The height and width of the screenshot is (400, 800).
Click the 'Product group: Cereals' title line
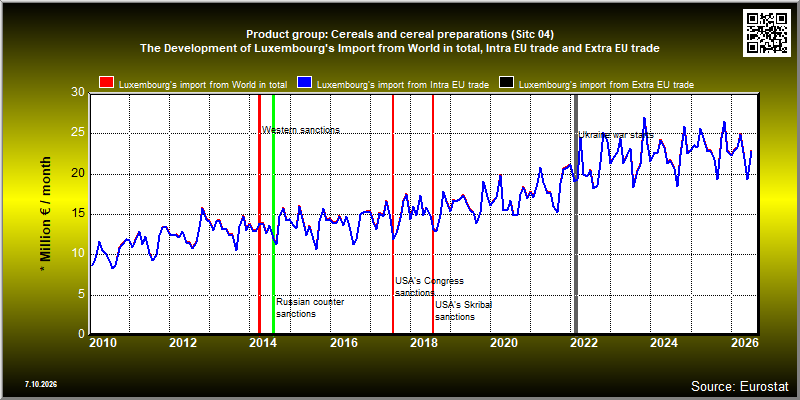point(400,35)
